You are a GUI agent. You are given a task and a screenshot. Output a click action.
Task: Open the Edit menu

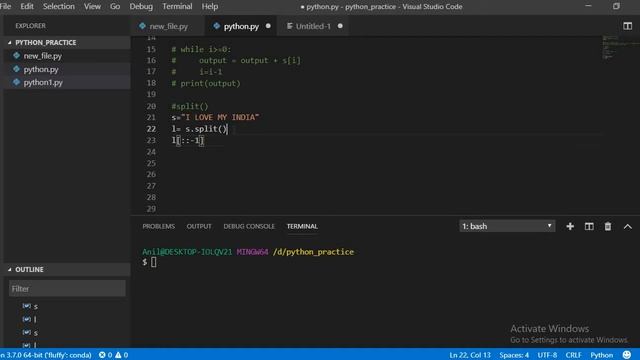27,7
